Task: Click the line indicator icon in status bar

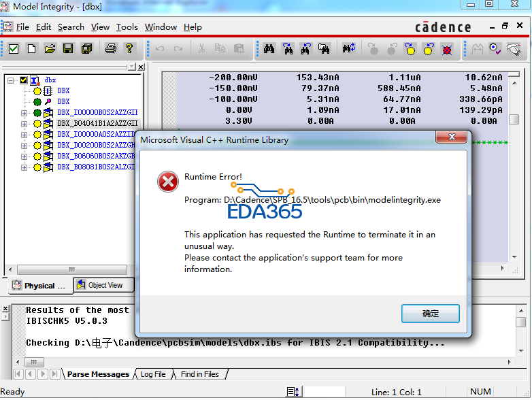Action: pyautogui.click(x=293, y=392)
